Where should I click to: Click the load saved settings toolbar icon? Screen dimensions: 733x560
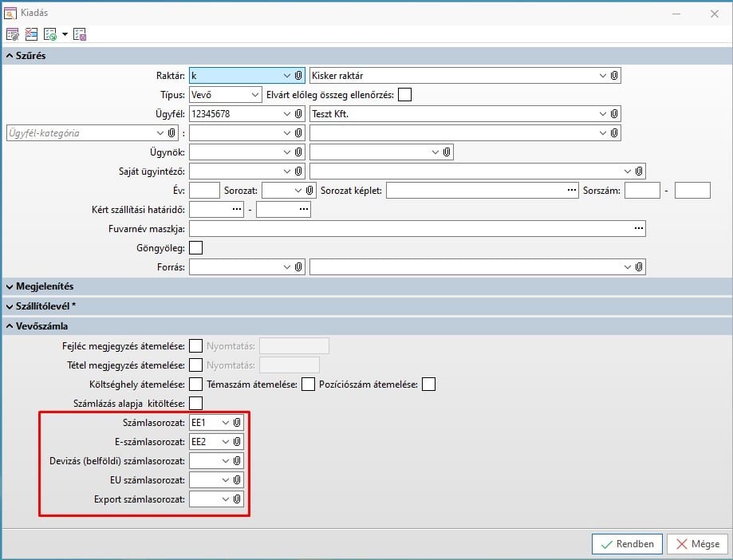coord(50,34)
